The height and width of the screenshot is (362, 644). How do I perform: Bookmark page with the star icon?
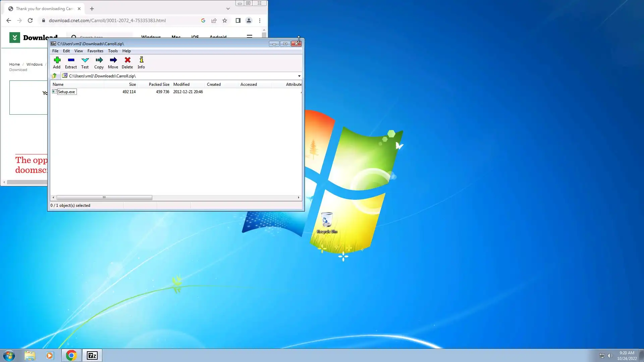[x=225, y=20]
